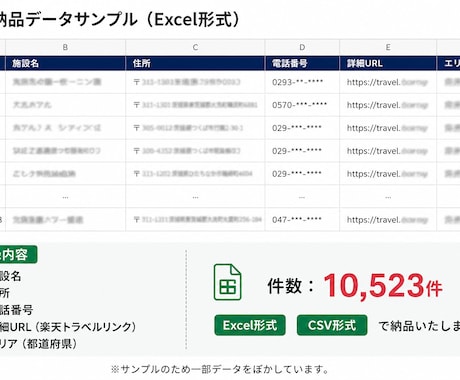This screenshot has height=380, width=460.
Task: Click the Excel形式 green button
Action: tap(250, 325)
